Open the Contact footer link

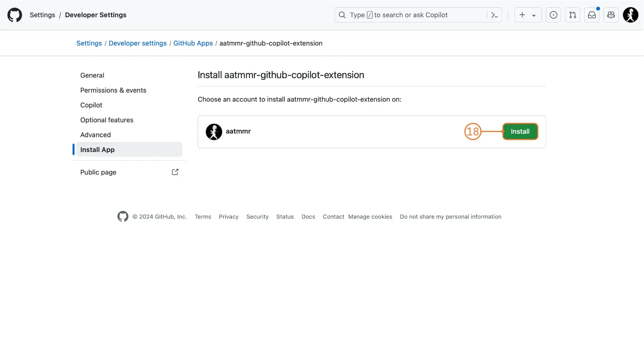pyautogui.click(x=333, y=217)
